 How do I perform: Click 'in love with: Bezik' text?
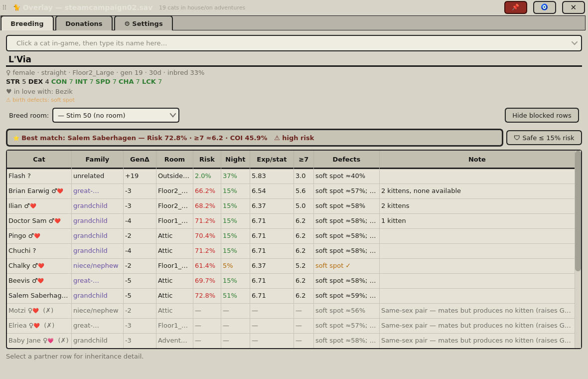[39, 92]
